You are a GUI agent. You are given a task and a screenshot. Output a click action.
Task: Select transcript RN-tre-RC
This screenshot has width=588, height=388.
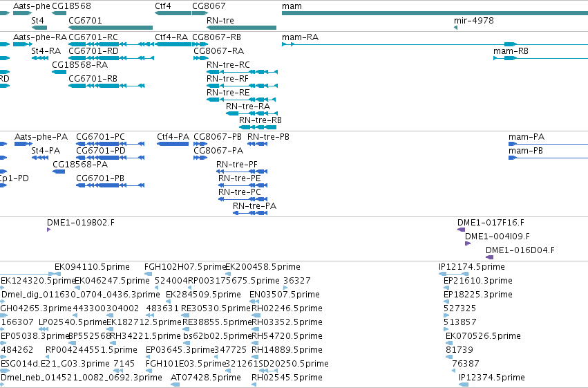[243, 72]
